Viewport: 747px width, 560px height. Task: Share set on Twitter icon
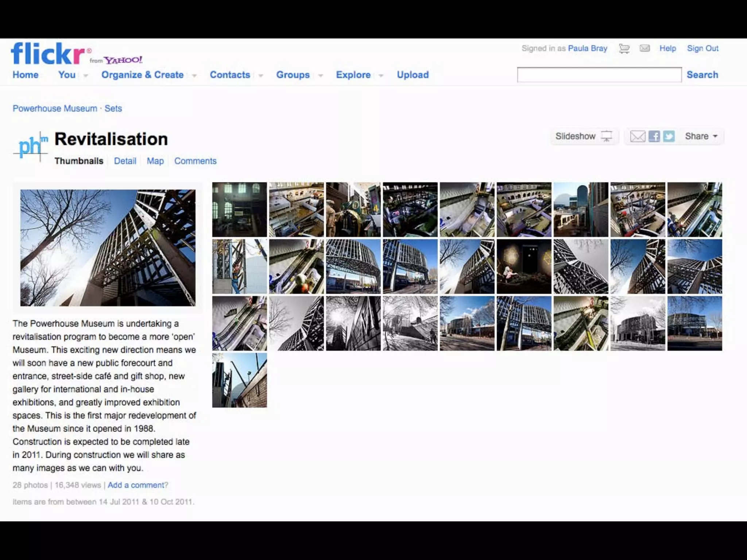tap(669, 137)
